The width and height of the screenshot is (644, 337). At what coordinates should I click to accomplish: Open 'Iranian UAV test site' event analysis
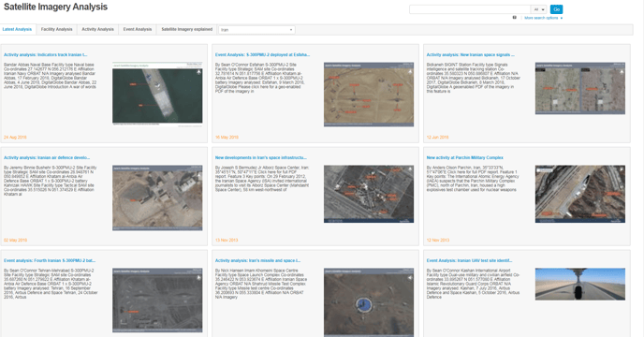tap(469, 260)
